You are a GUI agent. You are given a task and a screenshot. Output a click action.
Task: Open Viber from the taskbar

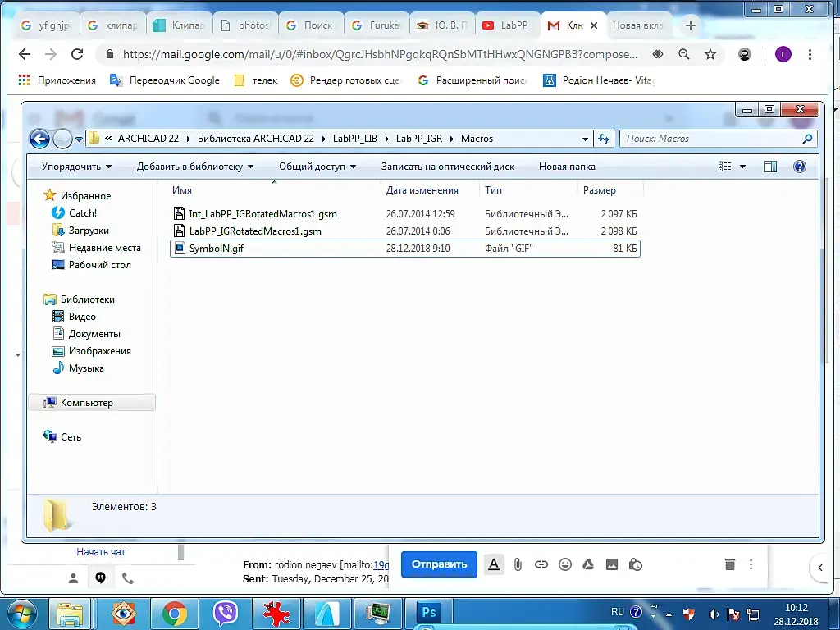coord(226,612)
